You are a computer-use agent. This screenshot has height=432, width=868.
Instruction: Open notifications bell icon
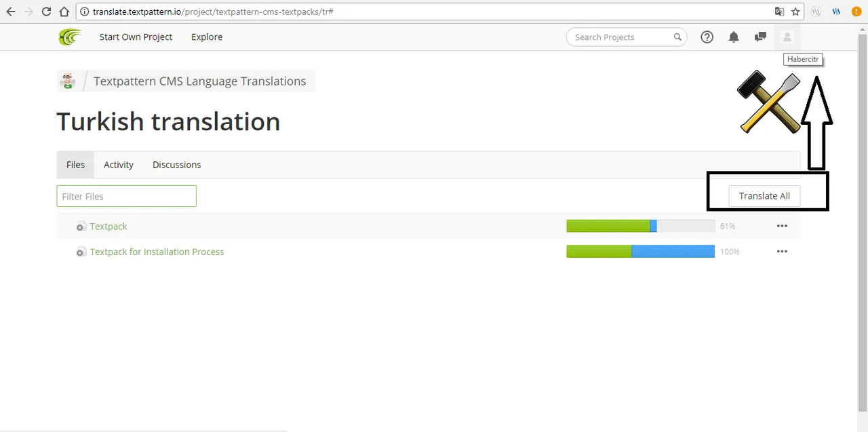734,37
